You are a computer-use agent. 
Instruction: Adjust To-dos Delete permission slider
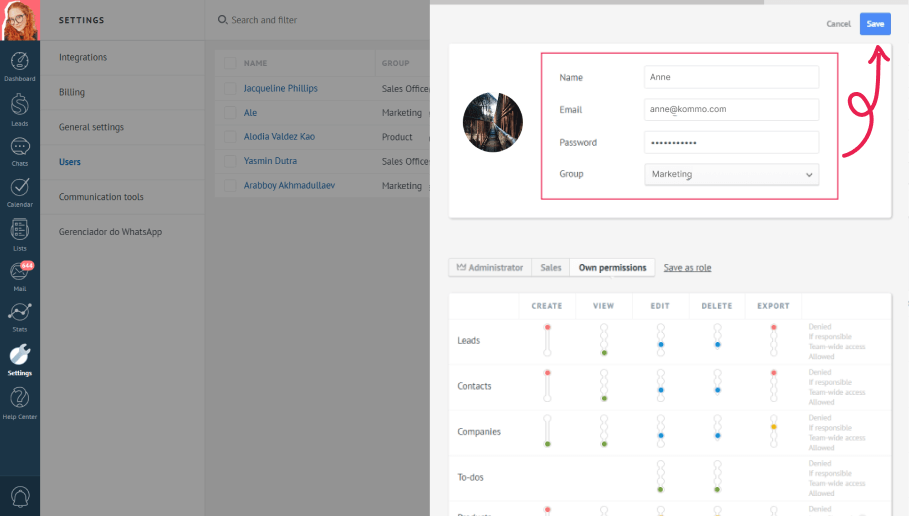pyautogui.click(x=718, y=477)
